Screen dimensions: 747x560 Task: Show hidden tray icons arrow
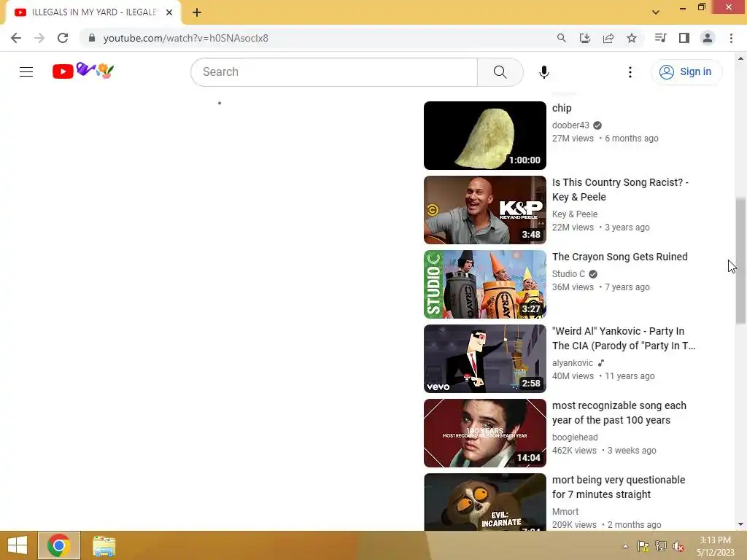[625, 546]
